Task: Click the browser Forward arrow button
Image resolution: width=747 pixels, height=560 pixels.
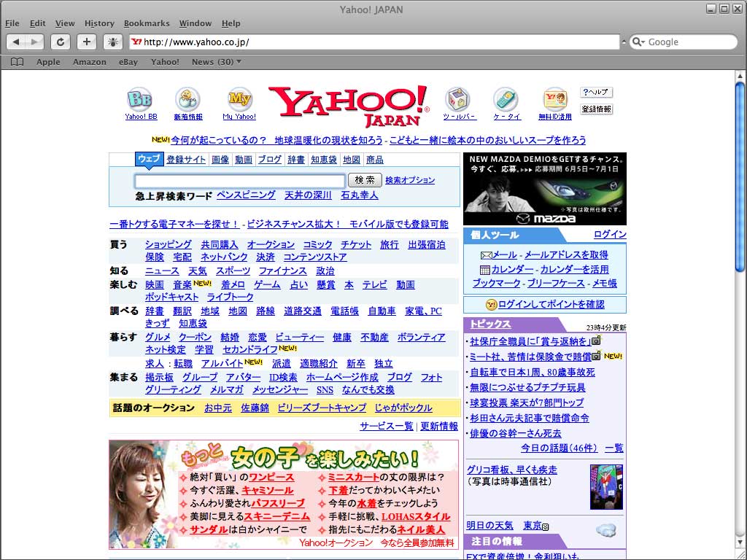Action: [34, 42]
